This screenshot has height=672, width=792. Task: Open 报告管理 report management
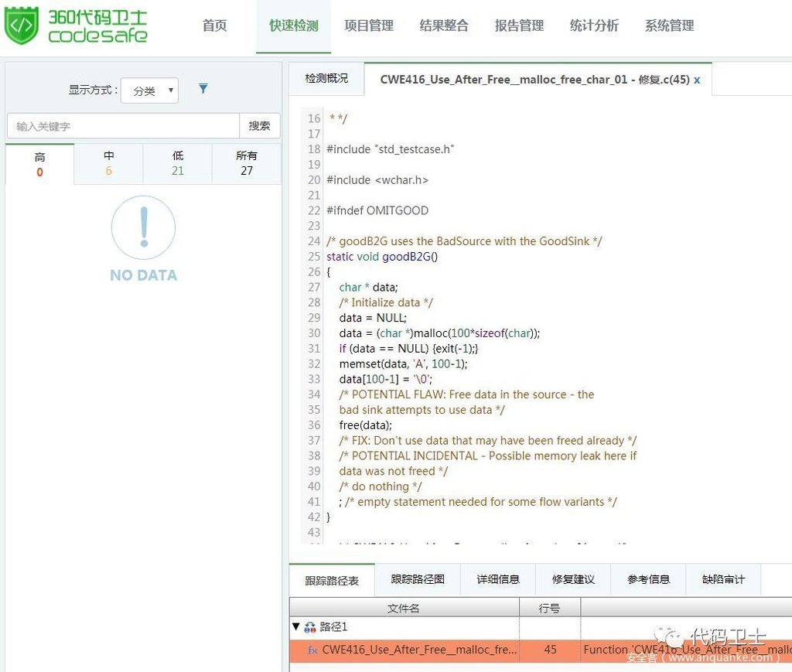pos(519,26)
